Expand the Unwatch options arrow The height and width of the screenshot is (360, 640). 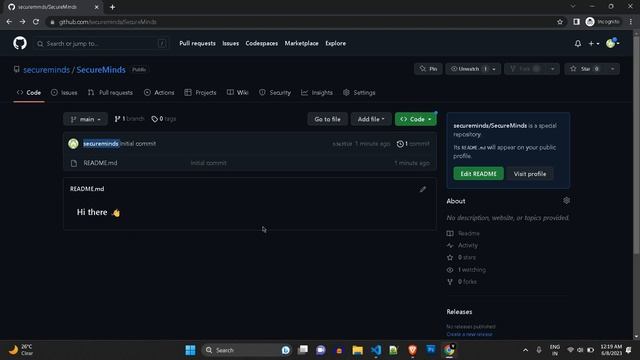click(x=494, y=69)
